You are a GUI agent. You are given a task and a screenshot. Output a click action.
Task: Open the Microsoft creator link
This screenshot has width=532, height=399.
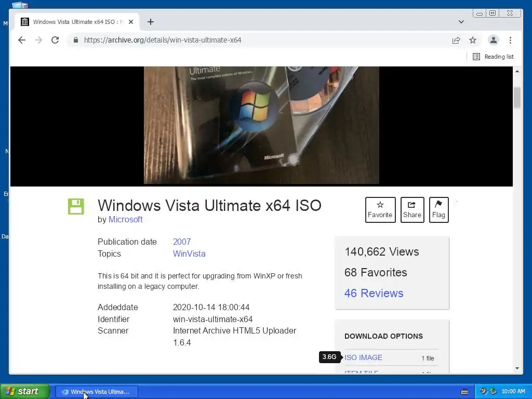[126, 220]
